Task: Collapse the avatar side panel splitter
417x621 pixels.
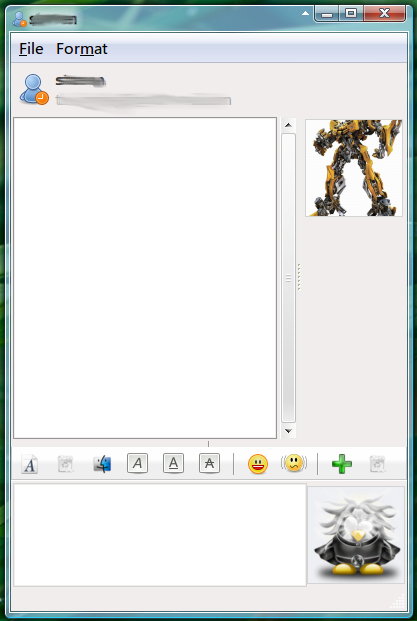Action: [299, 277]
